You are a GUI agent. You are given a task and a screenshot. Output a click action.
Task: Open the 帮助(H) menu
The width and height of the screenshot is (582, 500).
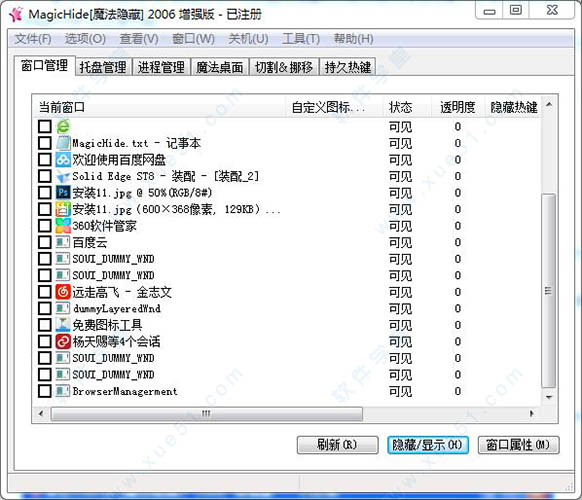coord(353,39)
